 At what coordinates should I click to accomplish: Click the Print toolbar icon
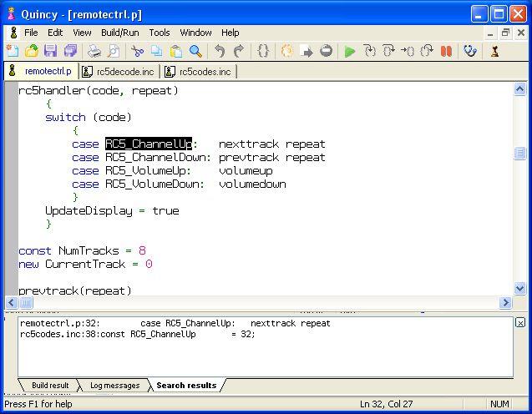(94, 52)
